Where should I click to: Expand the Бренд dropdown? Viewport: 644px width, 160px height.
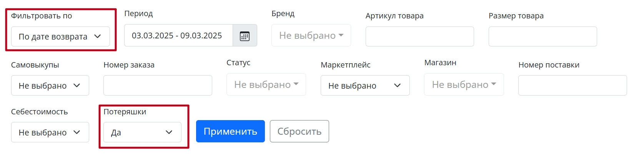point(311,36)
